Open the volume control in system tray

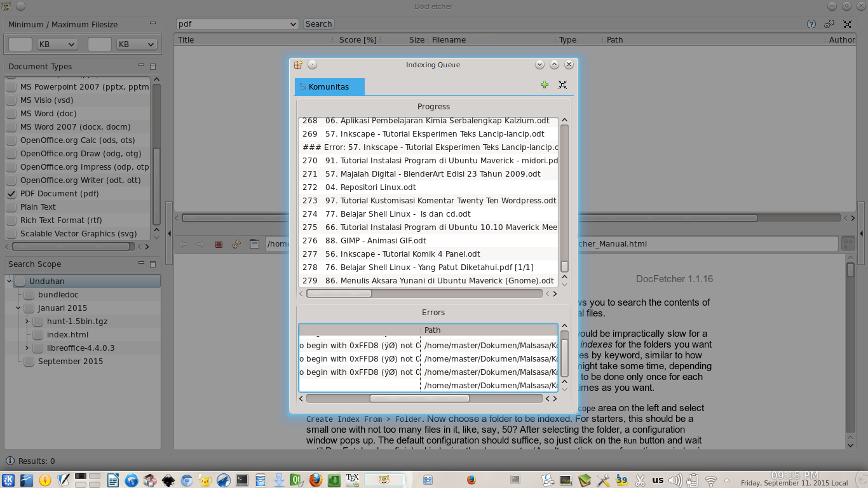[x=675, y=480]
